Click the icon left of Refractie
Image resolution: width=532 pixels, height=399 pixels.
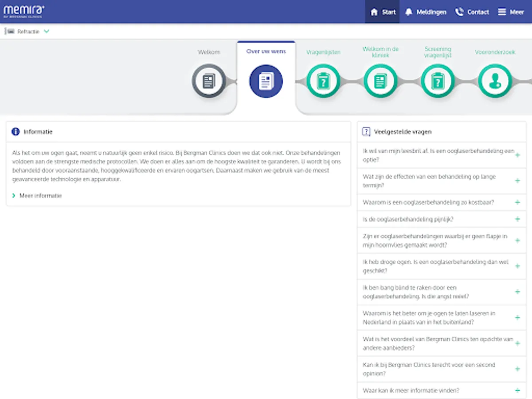coord(9,31)
